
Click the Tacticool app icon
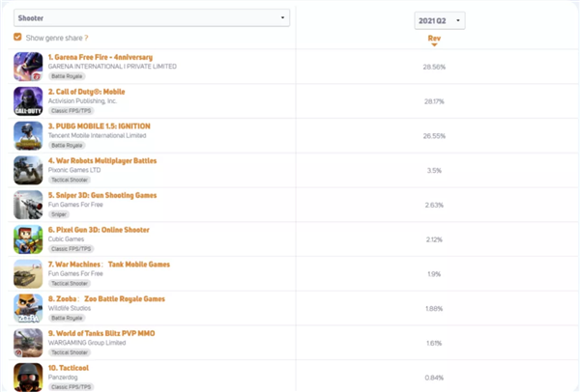coord(28,378)
